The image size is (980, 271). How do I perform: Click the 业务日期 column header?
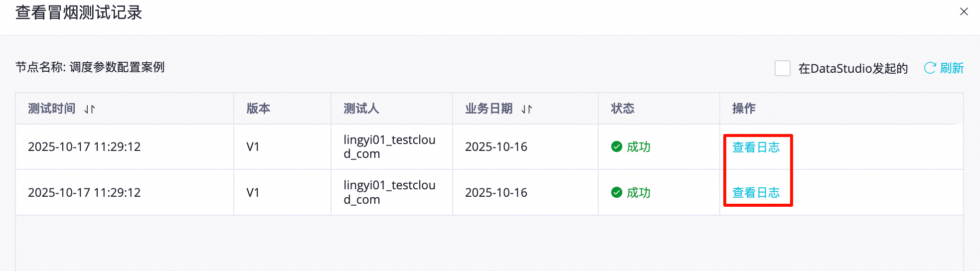tap(489, 109)
